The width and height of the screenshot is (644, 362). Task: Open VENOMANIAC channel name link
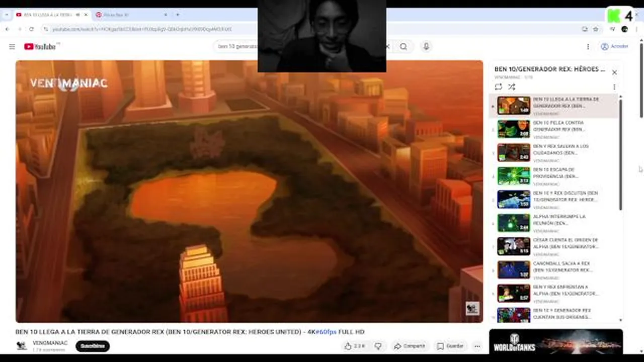tap(50, 343)
